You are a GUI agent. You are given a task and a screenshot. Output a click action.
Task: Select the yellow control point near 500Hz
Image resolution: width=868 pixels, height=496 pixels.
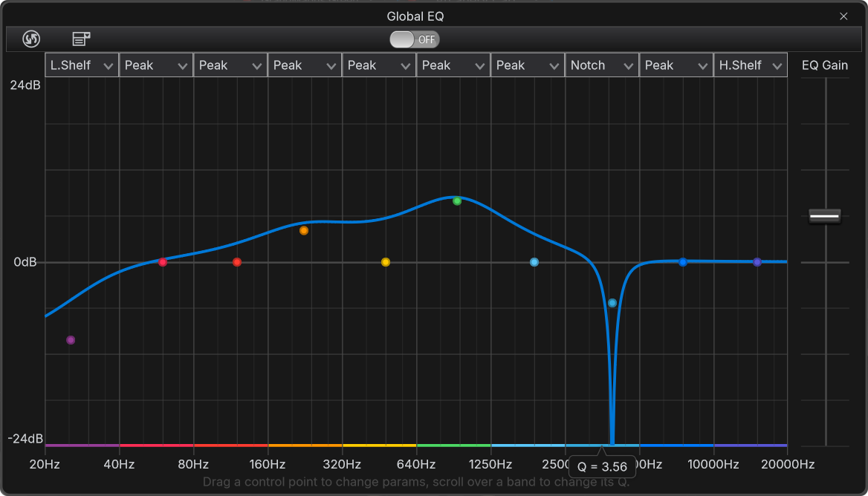pos(386,262)
